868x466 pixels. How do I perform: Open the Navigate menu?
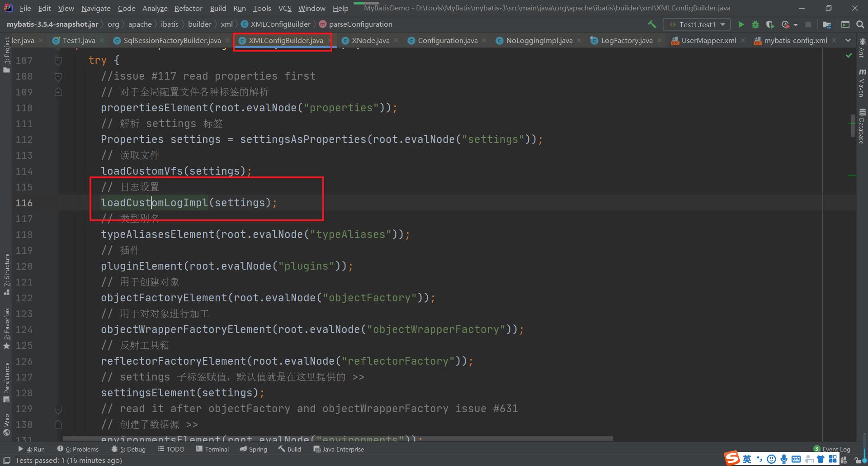(x=96, y=8)
